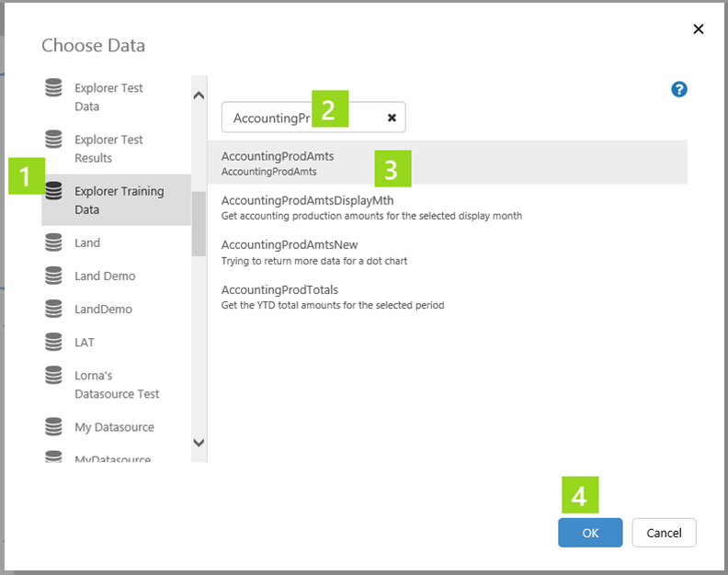Viewport: 728px width, 575px height.
Task: Click the database icon beside My Datasource
Action: point(54,427)
